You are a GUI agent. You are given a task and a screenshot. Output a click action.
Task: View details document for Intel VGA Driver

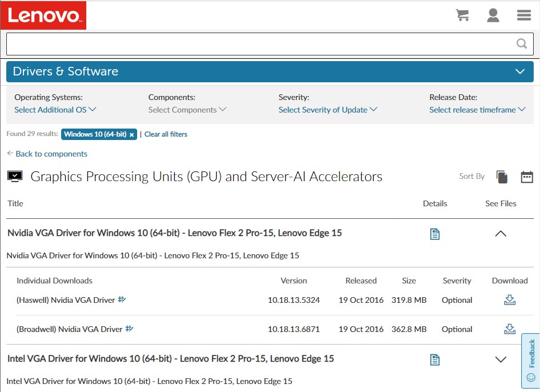click(x=435, y=359)
